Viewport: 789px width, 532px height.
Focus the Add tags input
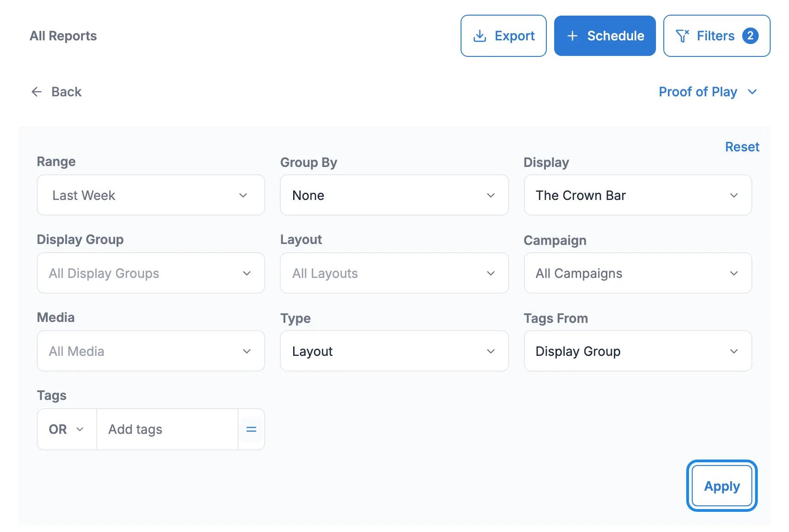(x=167, y=429)
